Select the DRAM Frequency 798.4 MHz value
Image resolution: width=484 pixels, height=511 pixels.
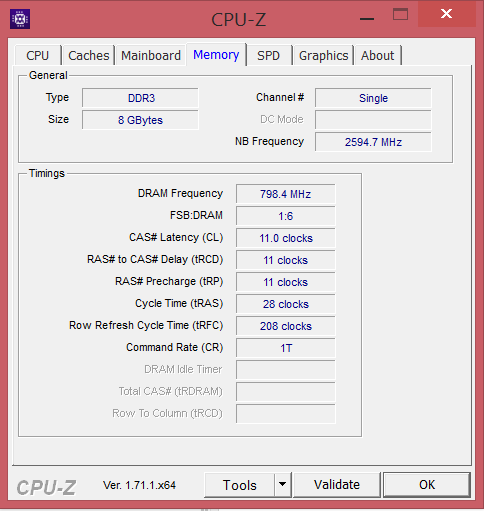click(286, 194)
